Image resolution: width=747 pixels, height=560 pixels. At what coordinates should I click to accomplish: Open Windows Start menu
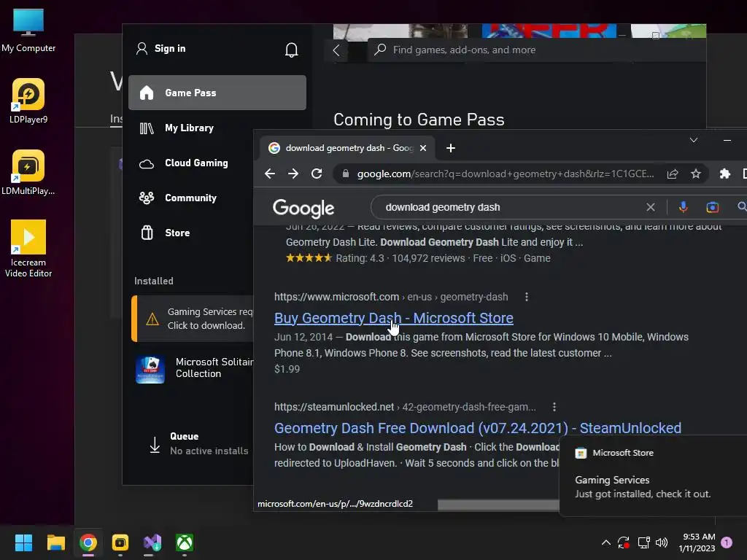pyautogui.click(x=23, y=542)
